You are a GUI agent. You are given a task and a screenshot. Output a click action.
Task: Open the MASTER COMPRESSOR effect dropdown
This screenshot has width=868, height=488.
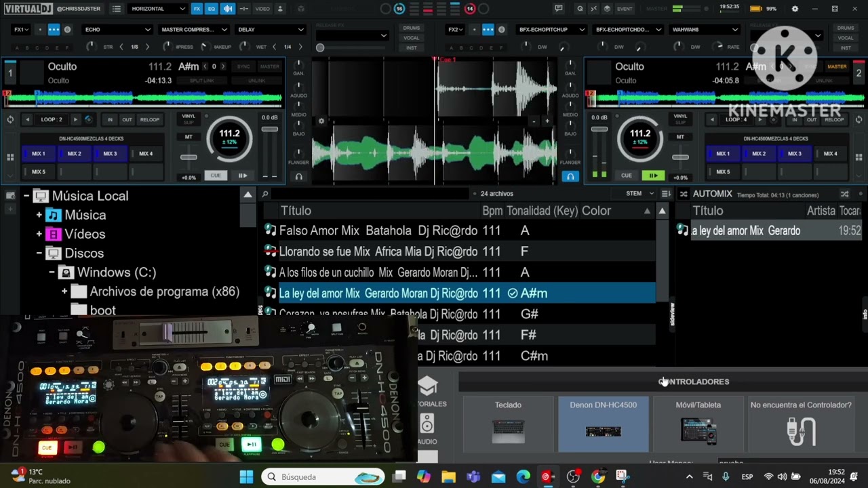[x=194, y=30]
